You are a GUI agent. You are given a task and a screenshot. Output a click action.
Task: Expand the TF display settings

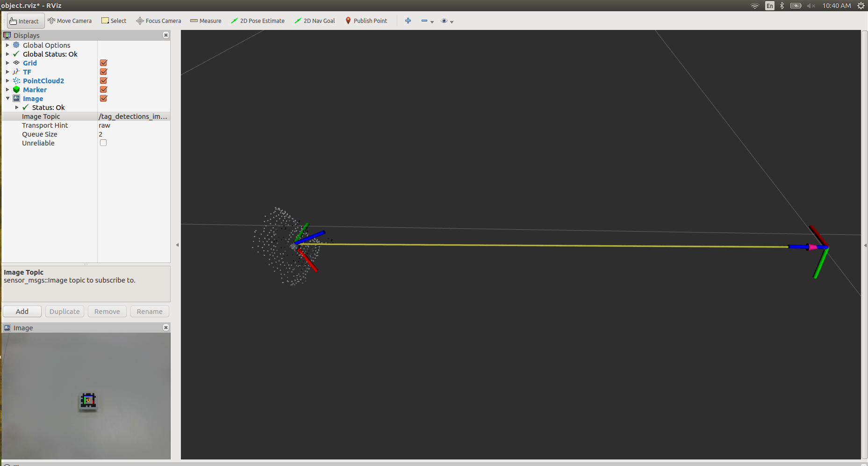pyautogui.click(x=7, y=72)
